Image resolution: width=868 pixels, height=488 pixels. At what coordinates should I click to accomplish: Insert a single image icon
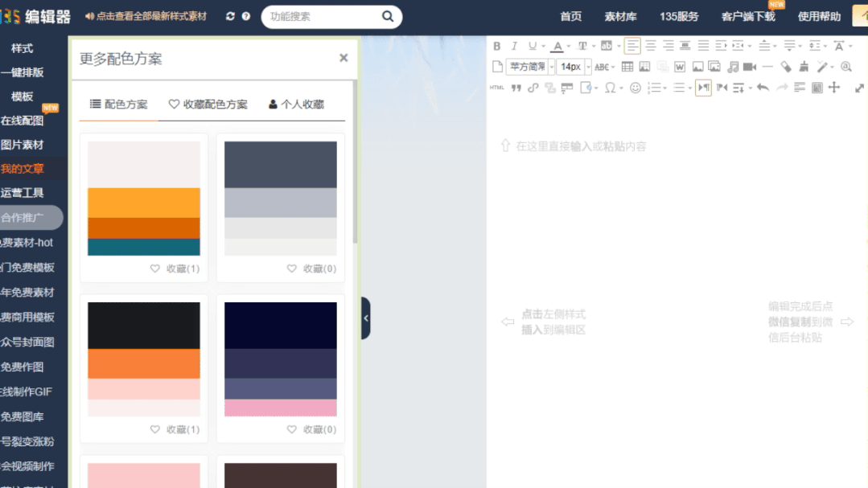pos(697,67)
